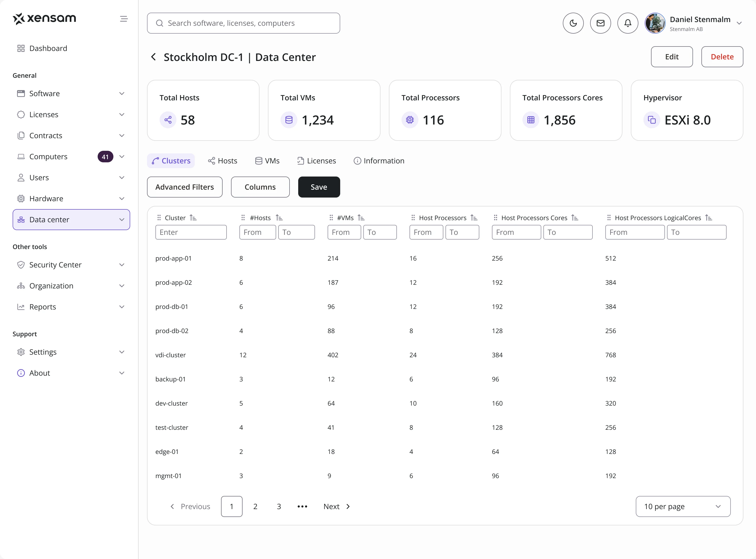This screenshot has width=756, height=559.
Task: Open the Licenses tab
Action: 317,161
